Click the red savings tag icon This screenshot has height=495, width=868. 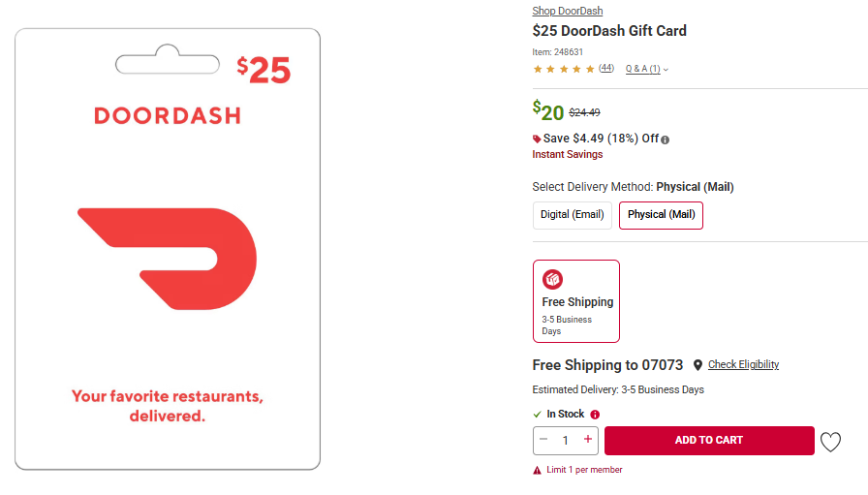tap(537, 139)
